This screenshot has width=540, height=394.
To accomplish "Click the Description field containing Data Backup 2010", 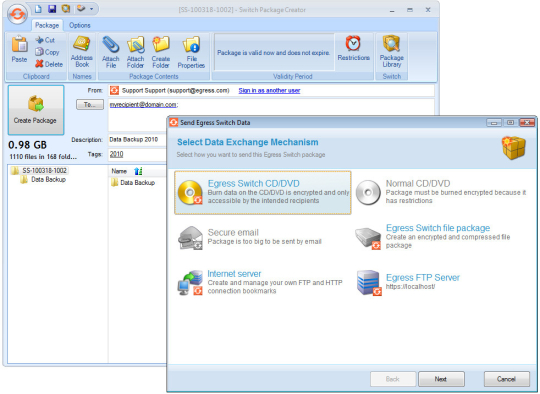I will 137,139.
